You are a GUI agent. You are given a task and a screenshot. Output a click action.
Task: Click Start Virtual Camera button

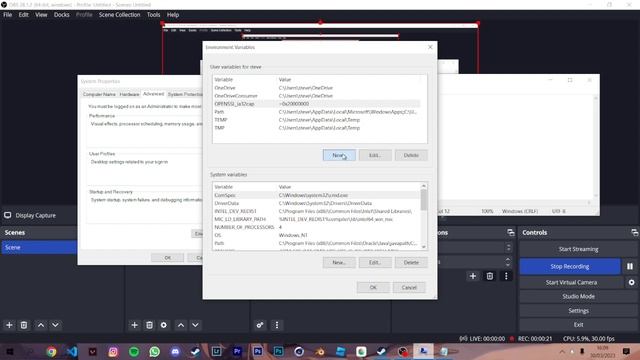[571, 282]
